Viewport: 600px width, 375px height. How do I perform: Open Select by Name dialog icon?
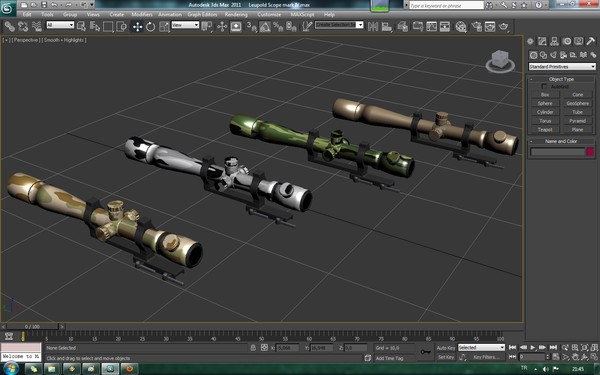click(95, 26)
